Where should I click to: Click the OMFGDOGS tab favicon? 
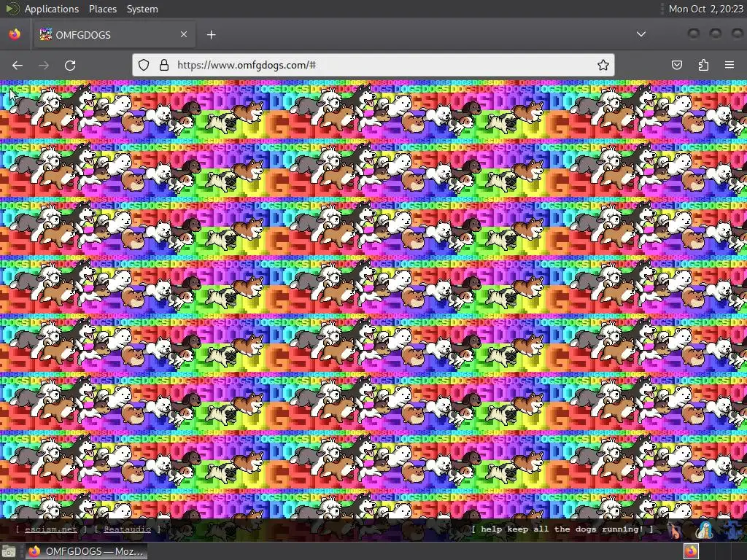pyautogui.click(x=45, y=34)
